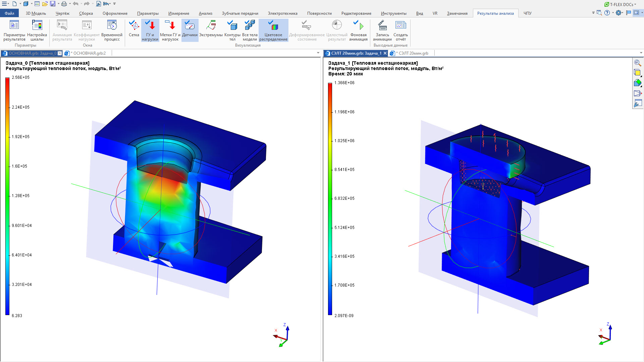The image size is (644, 362).
Task: Open the Файл menu button
Action: tap(9, 13)
